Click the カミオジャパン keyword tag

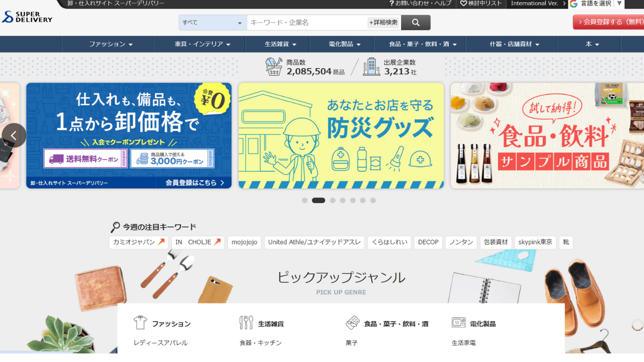138,242
